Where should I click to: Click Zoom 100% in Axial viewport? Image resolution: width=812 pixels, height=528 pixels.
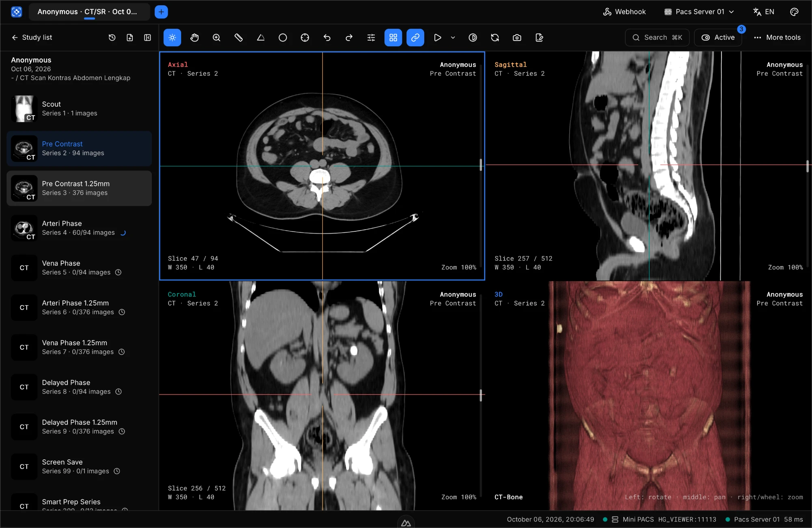point(459,267)
